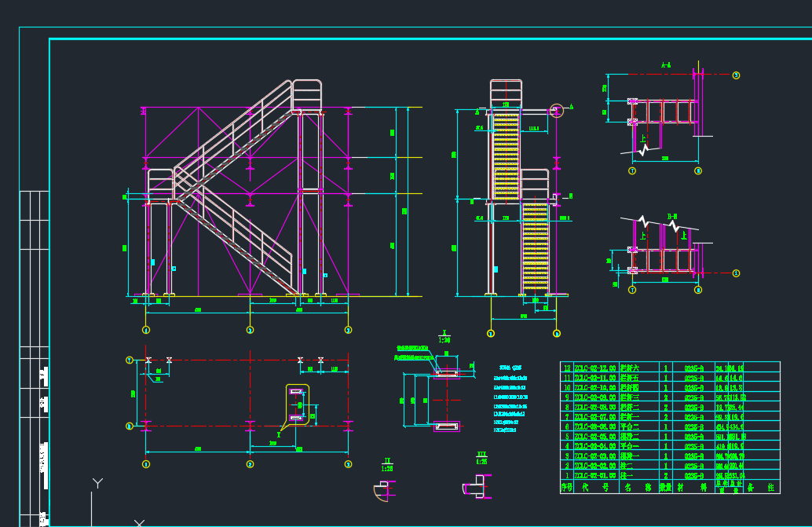This screenshot has width=812, height=527.
Task: Select the 柱一 name cell
Action: pos(639,476)
